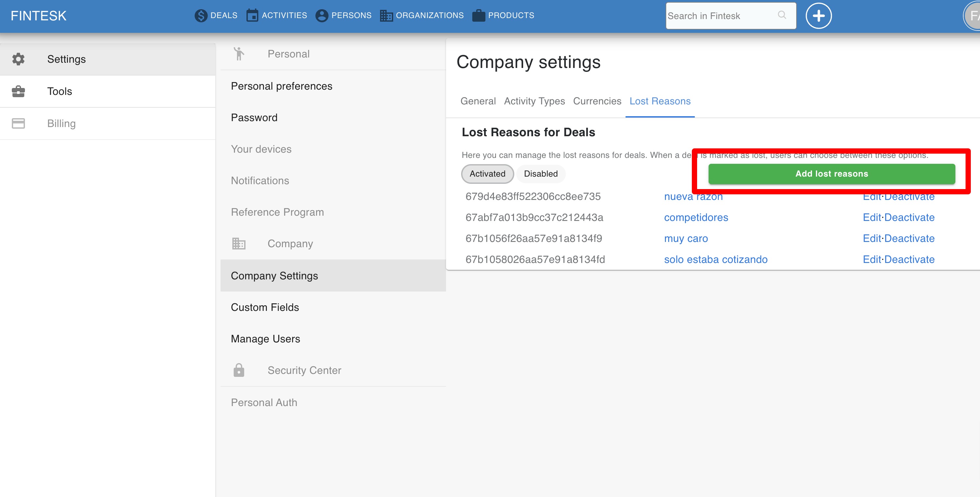
Task: Click the search magnifier icon
Action: click(782, 15)
